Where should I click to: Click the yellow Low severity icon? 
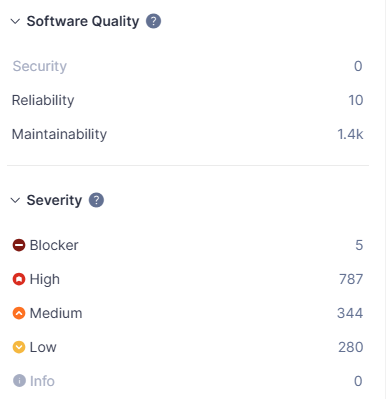click(x=19, y=347)
